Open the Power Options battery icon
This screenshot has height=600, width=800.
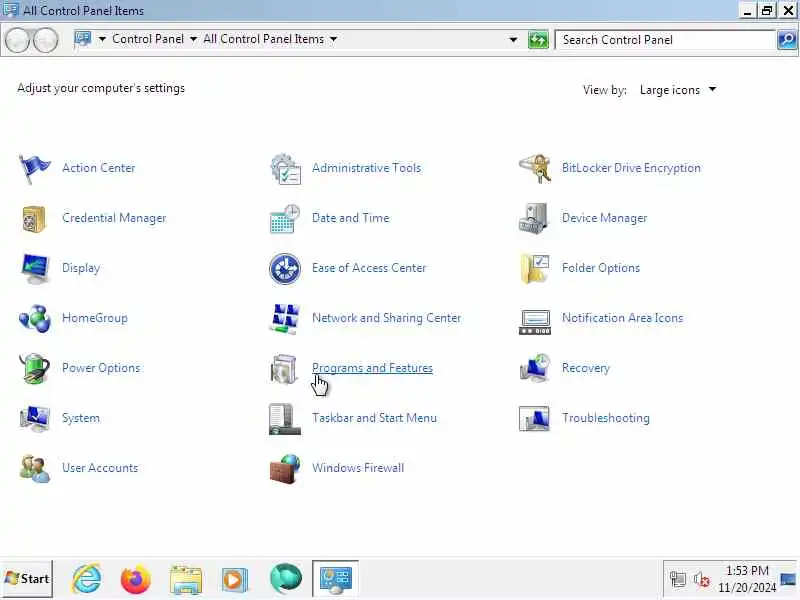point(35,368)
